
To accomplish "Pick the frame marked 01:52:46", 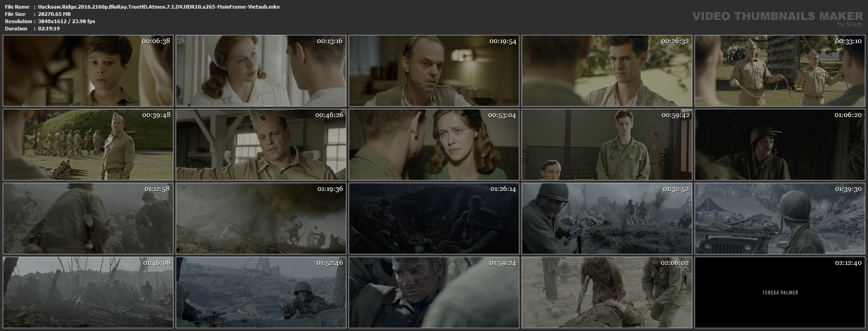I will tap(261, 292).
